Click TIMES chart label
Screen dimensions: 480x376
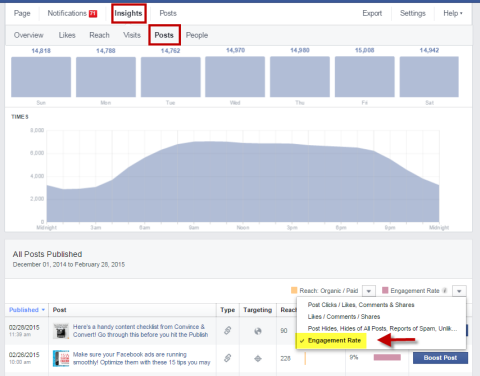point(20,117)
